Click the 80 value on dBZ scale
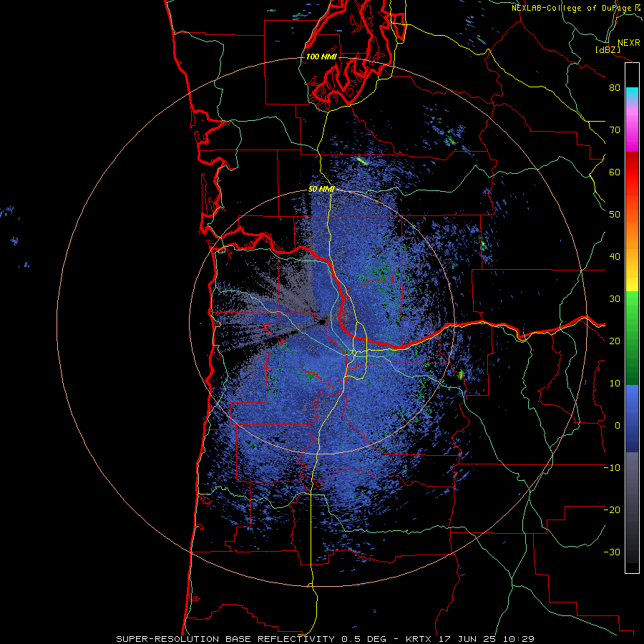644x644 pixels. point(615,88)
